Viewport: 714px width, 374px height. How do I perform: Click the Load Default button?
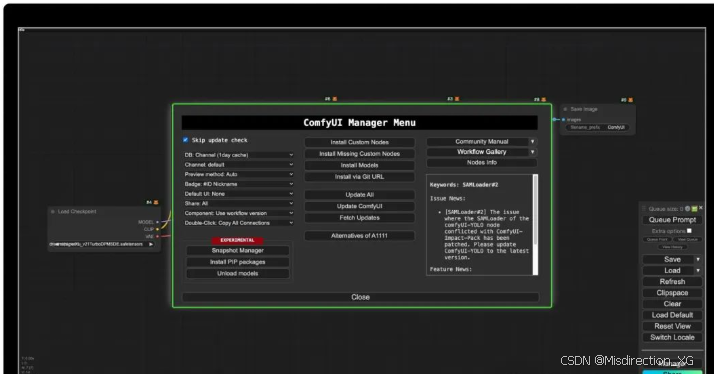672,315
